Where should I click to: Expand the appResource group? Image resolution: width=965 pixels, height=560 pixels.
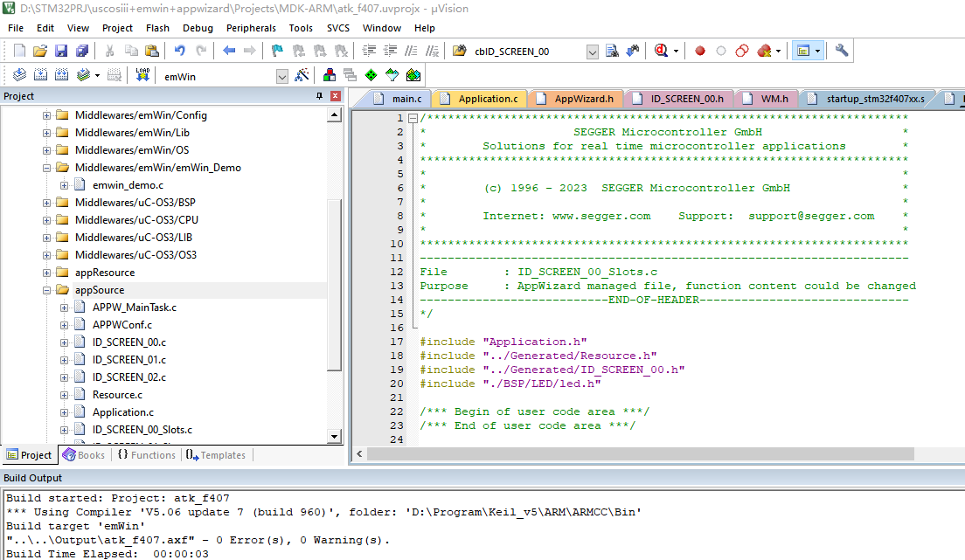point(47,273)
